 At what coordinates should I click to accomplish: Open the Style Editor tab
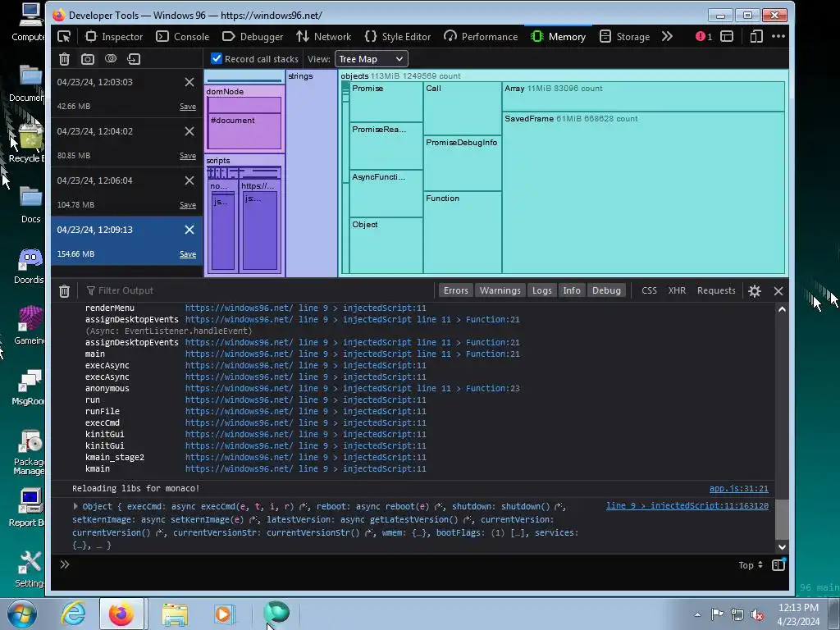pyautogui.click(x=398, y=36)
